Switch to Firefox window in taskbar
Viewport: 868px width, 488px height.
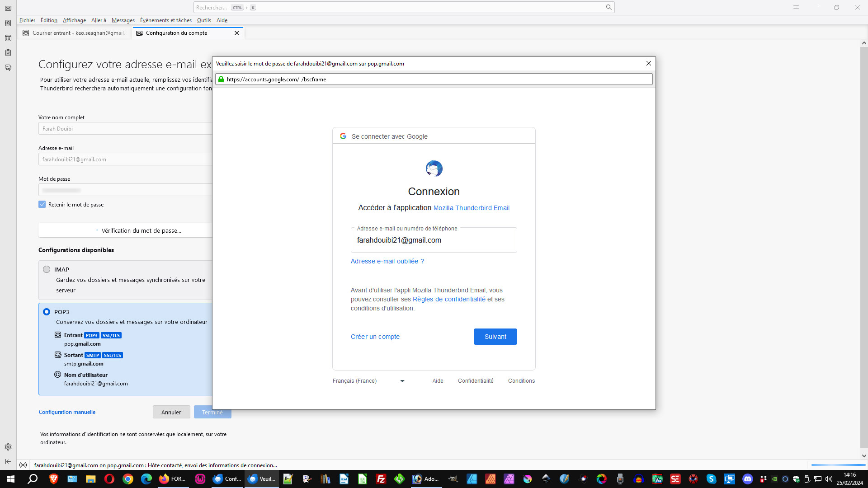coord(172,479)
